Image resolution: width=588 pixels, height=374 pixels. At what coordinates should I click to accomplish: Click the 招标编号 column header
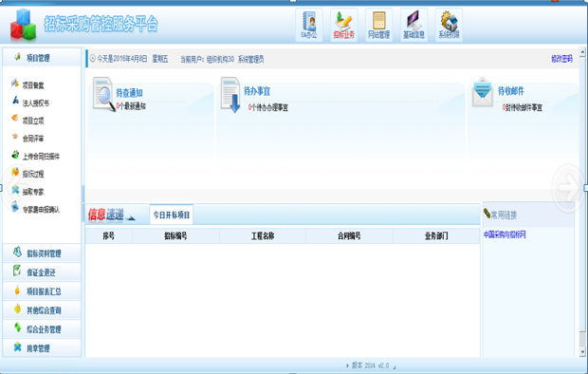coord(175,235)
